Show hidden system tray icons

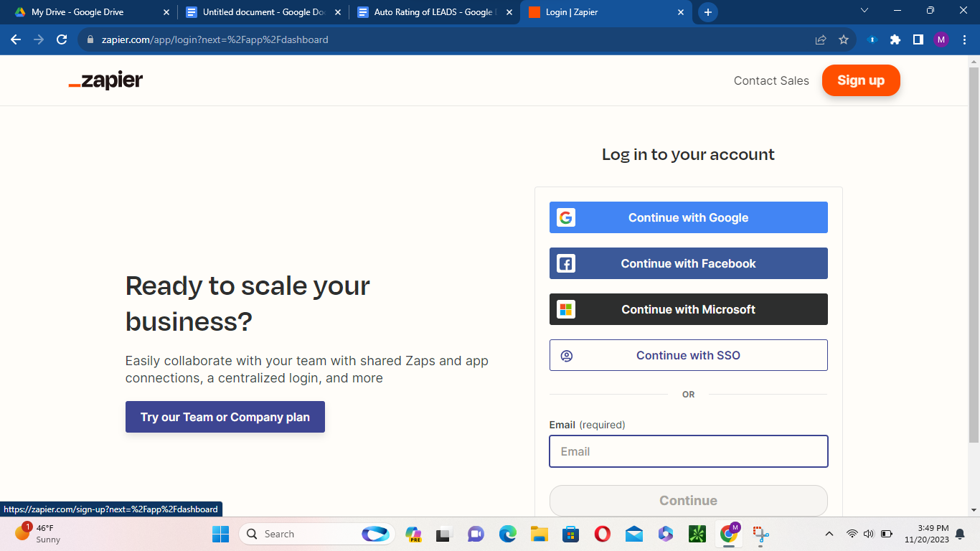[829, 534]
